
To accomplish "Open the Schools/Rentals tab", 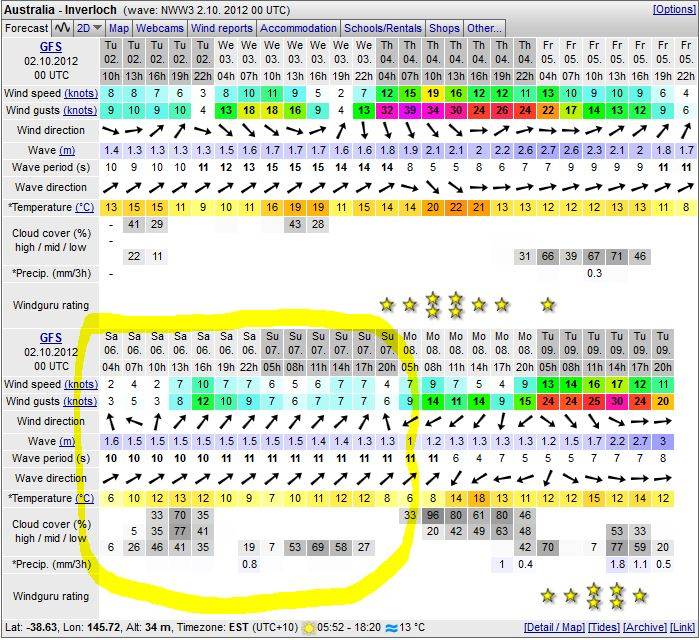I will [x=384, y=28].
